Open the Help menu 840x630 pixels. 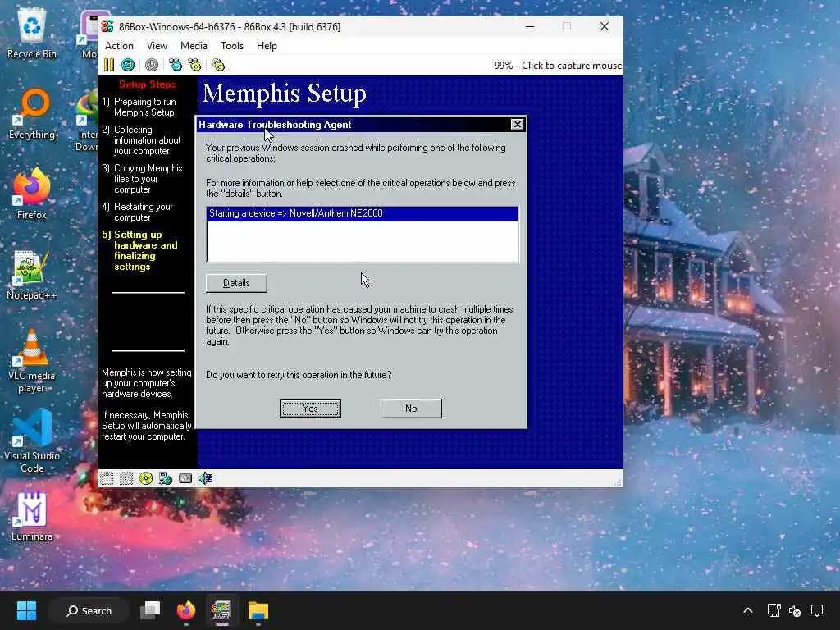(267, 46)
